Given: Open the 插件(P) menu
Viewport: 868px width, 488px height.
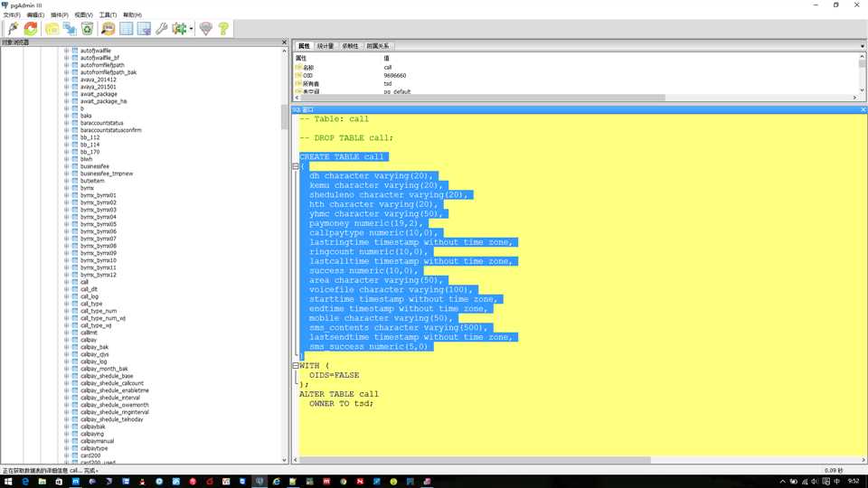Looking at the screenshot, I should (x=60, y=15).
